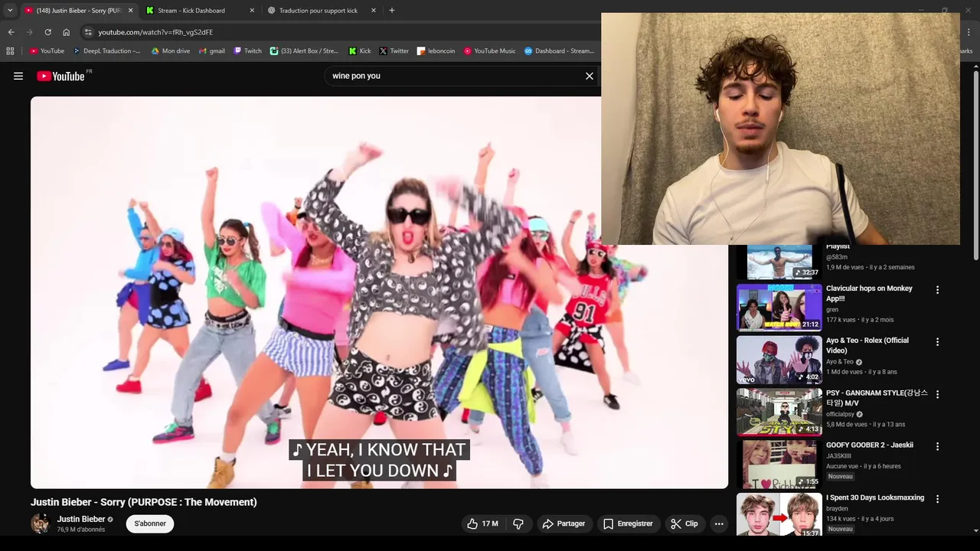This screenshot has height=551, width=980.
Task: Open GOOFY GOOBER 2 - Jaeskii thumbnail
Action: click(779, 465)
